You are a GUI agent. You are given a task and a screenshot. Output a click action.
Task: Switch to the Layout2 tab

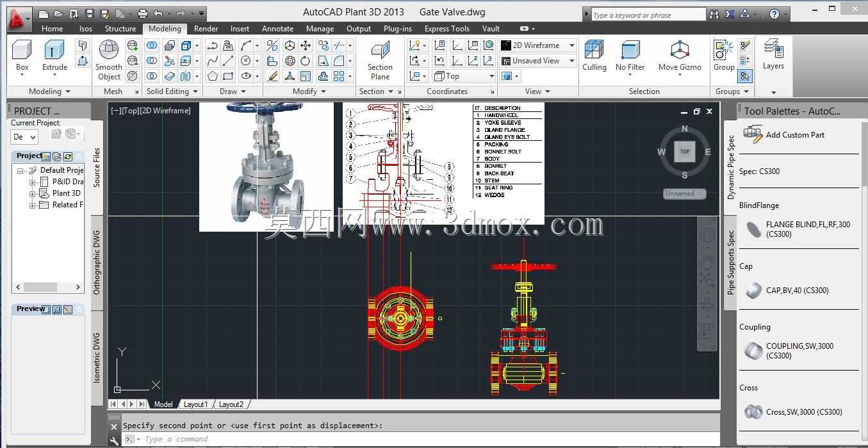(231, 404)
